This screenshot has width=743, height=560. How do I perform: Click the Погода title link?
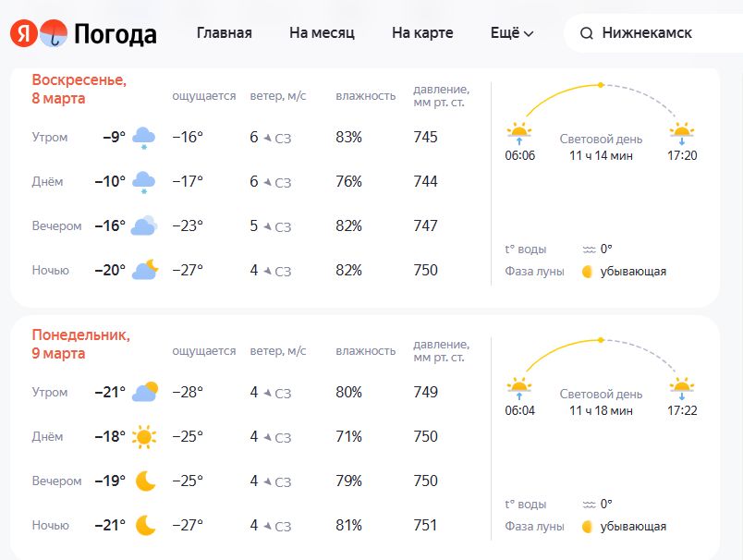pyautogui.click(x=115, y=34)
